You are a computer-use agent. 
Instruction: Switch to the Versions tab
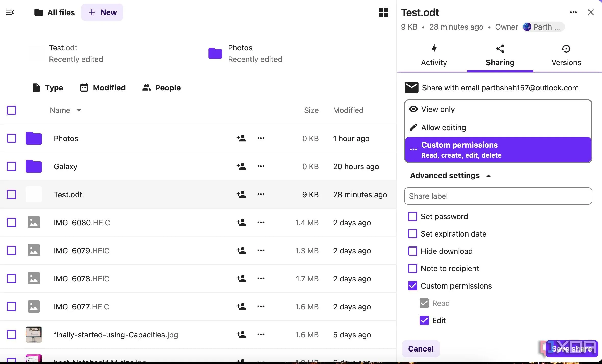click(x=566, y=56)
